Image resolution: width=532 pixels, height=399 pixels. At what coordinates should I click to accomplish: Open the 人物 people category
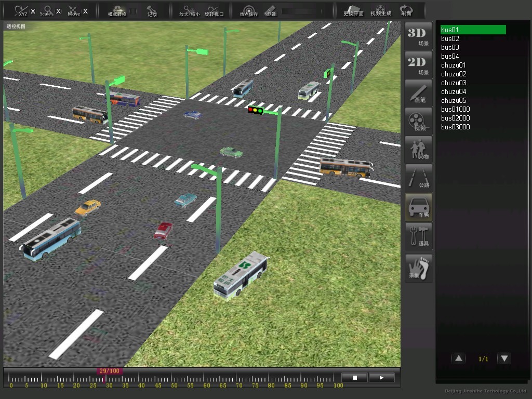[419, 150]
